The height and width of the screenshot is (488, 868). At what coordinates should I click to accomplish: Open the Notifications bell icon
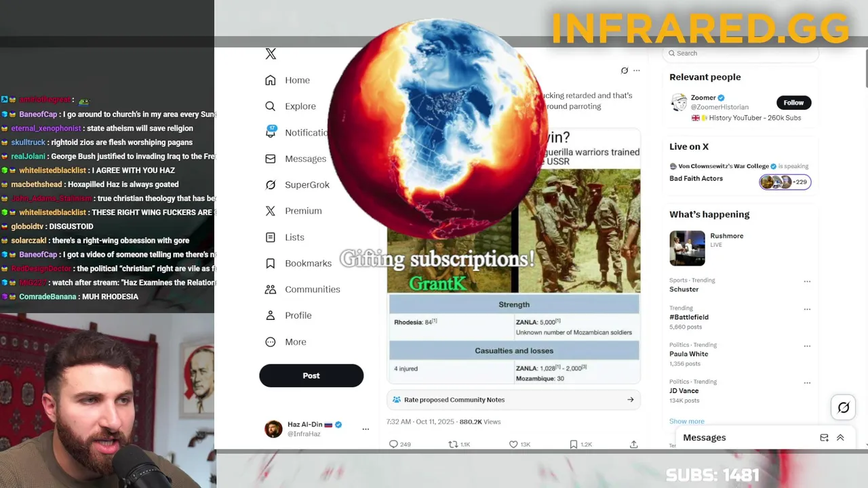point(271,132)
